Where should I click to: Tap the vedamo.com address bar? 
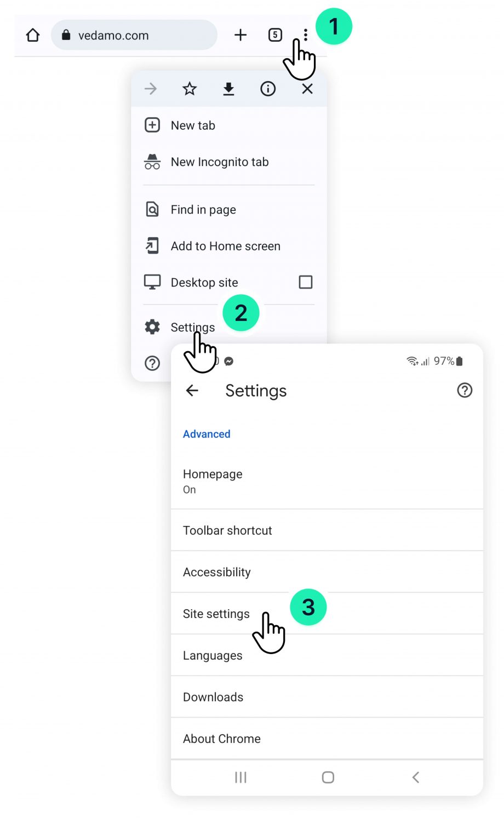134,35
